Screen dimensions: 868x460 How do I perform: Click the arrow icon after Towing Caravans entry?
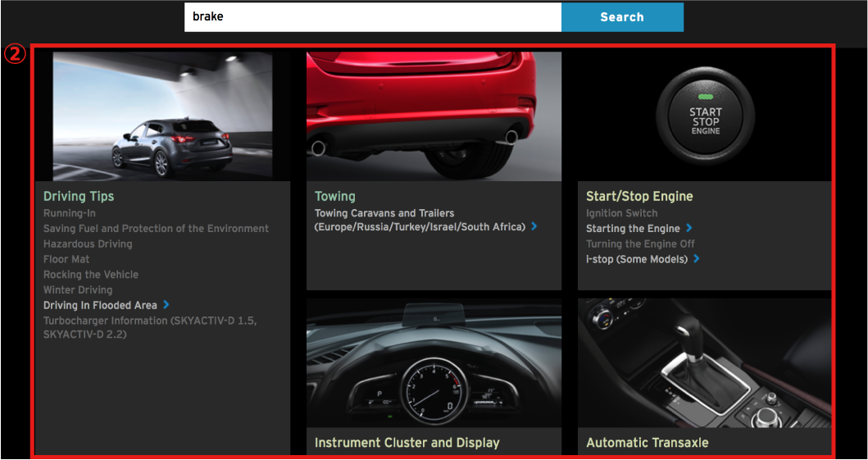534,226
